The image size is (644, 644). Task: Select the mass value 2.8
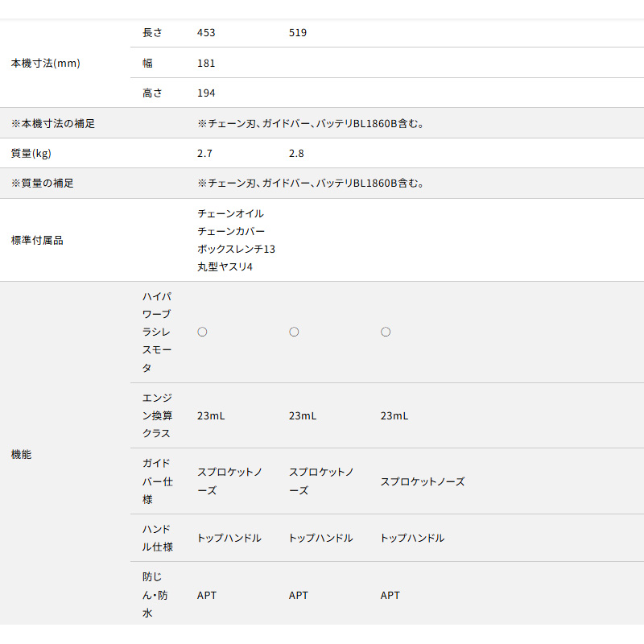296,153
